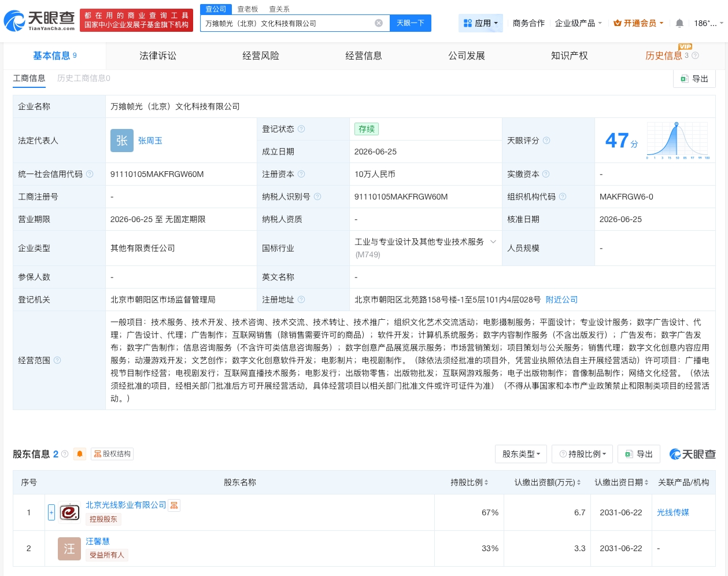
Task: Click the 受益所有人 tag
Action: [x=107, y=555]
